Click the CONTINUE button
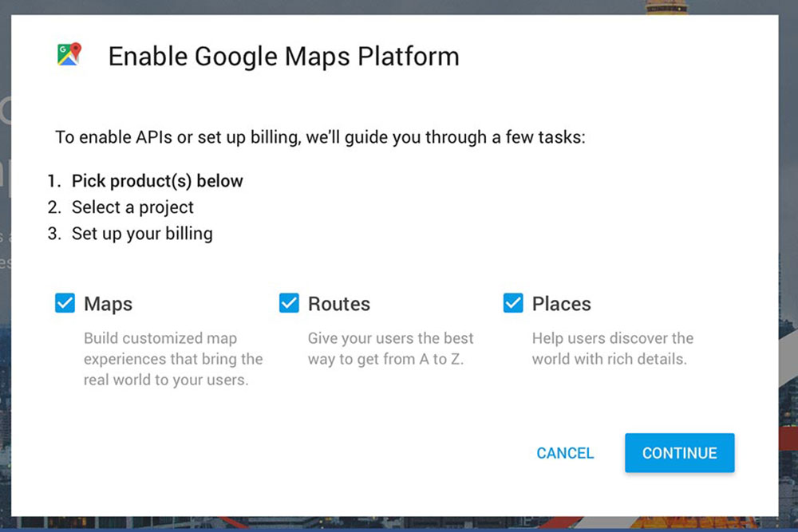This screenshot has height=532, width=798. coord(679,453)
